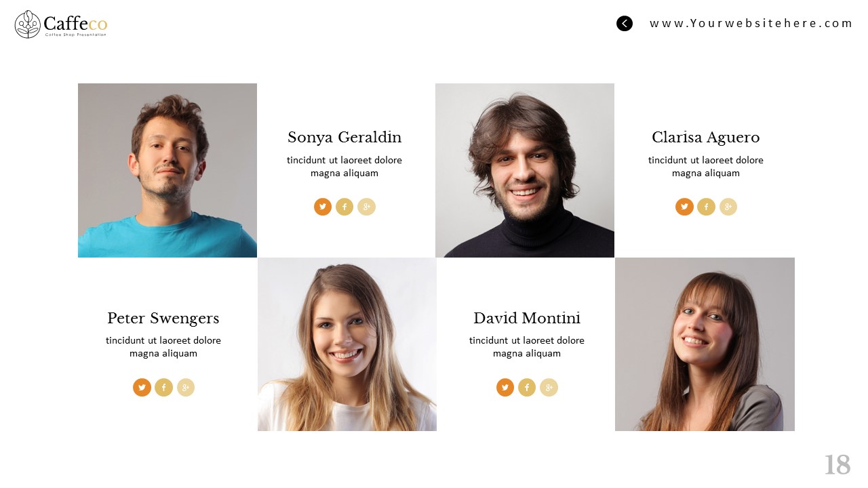Open the www.Yourwebsitehere.com link
The height and width of the screenshot is (488, 868).
click(x=751, y=24)
